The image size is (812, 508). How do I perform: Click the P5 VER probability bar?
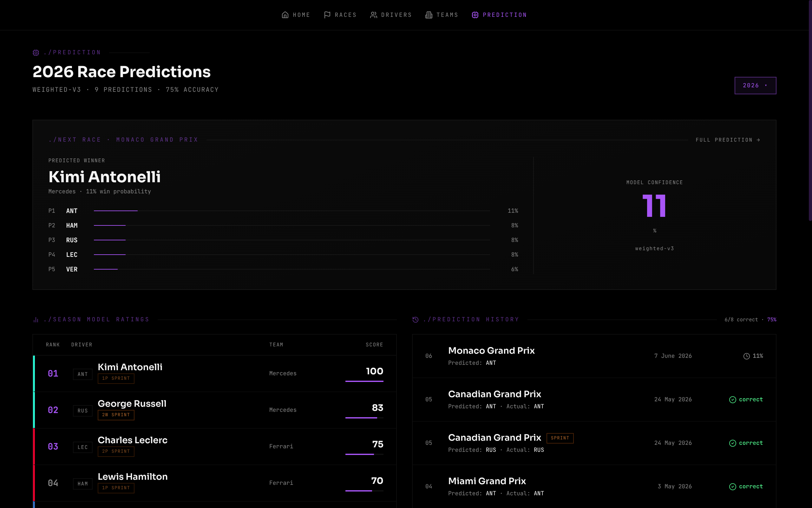pos(291,269)
